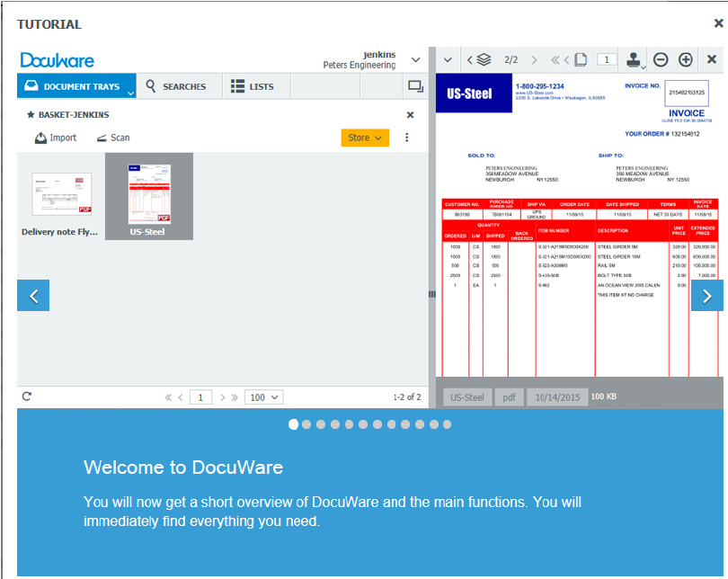Select the US-Steel document thumbnail
The width and height of the screenshot is (728, 579).
tap(149, 196)
